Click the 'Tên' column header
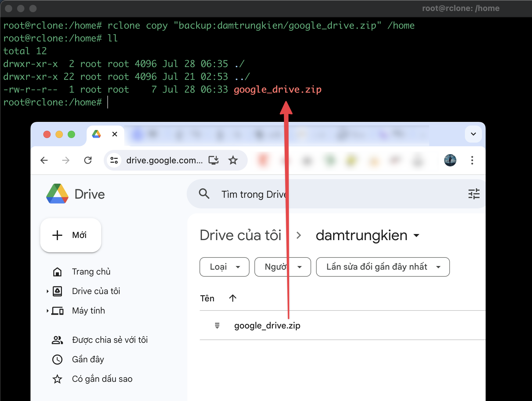 pos(207,298)
